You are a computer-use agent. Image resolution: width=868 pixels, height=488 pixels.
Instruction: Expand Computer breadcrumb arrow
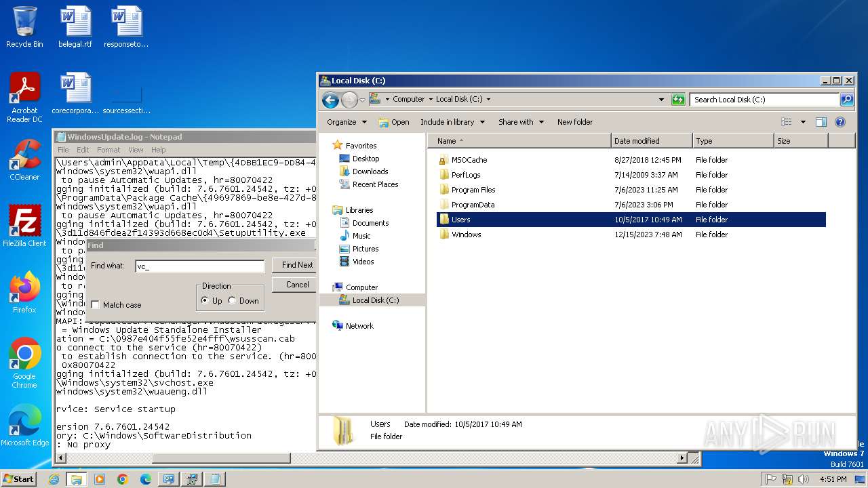coord(430,99)
